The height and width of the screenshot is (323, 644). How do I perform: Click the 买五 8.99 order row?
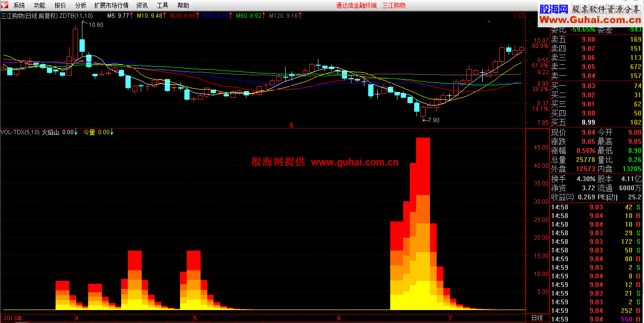point(597,123)
